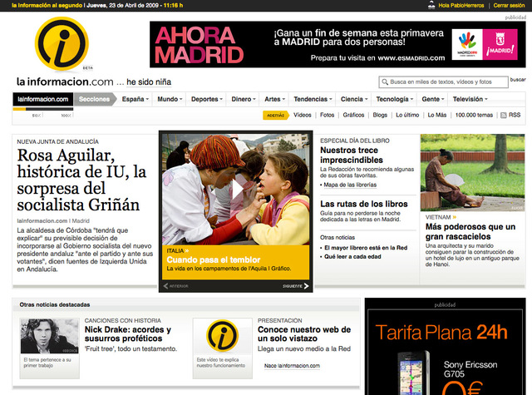Open Nick Drake acordes y susurros article
This screenshot has height=395, width=532.
tap(128, 334)
